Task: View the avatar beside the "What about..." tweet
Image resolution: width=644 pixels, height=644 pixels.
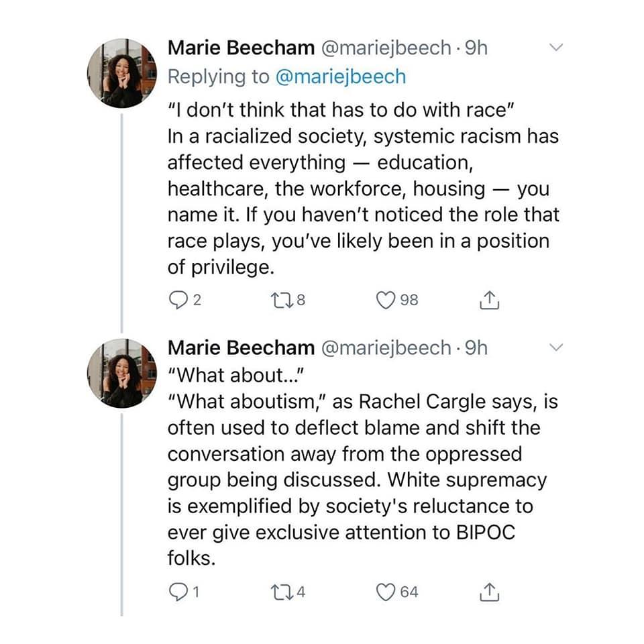Action: tap(122, 373)
